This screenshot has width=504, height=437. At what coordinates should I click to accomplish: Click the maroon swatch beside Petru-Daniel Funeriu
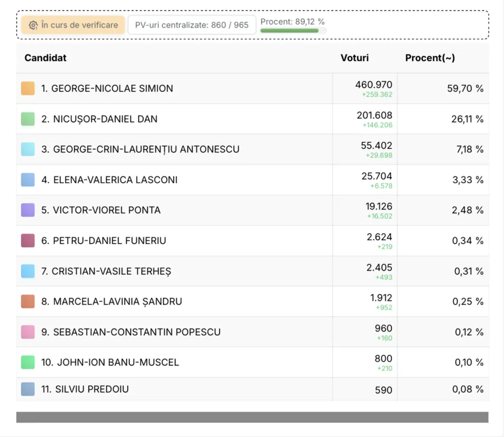pyautogui.click(x=28, y=240)
